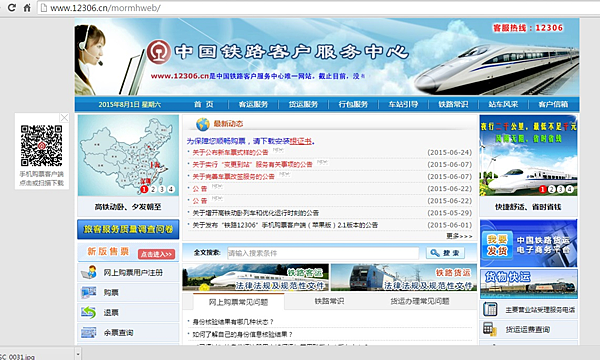Image resolution: width=600 pixels, height=360 pixels.
Task: Open 铁路常识 menu item
Action: pyautogui.click(x=453, y=104)
